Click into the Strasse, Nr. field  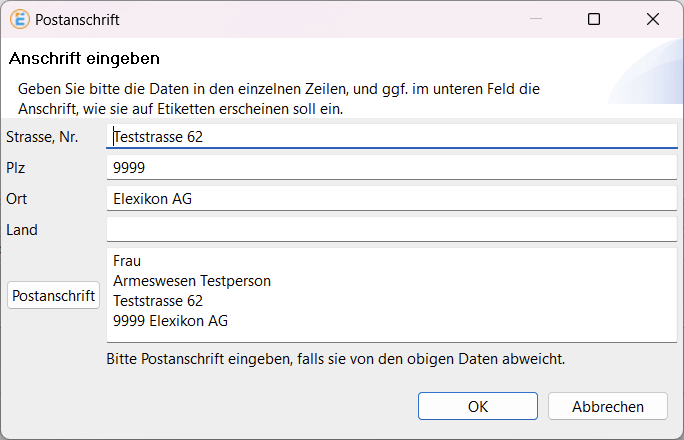pos(391,137)
